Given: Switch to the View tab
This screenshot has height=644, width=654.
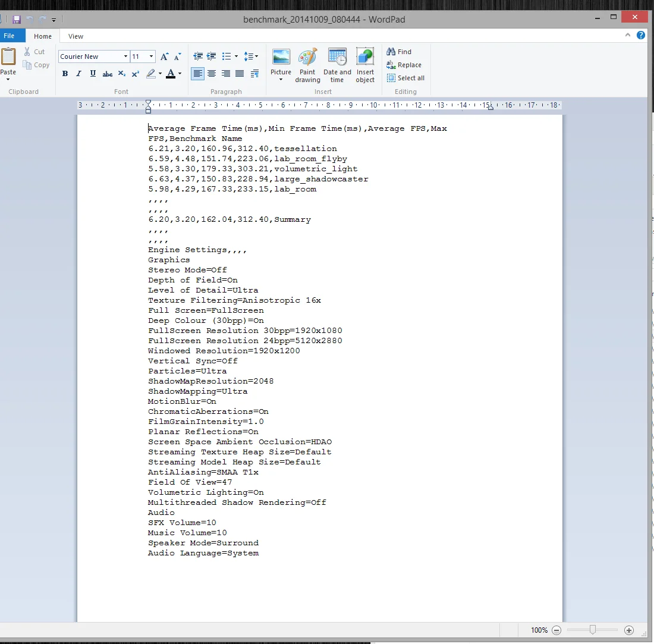Looking at the screenshot, I should click(76, 36).
